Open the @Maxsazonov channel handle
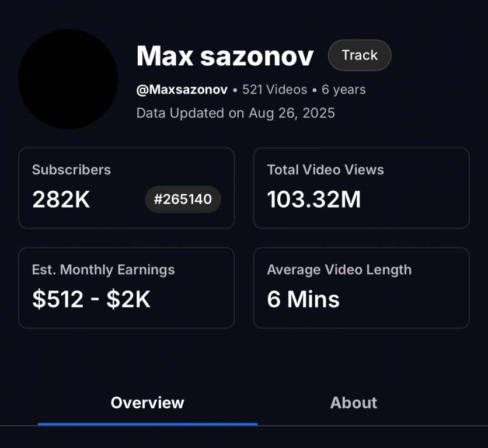The image size is (488, 448). tap(182, 90)
